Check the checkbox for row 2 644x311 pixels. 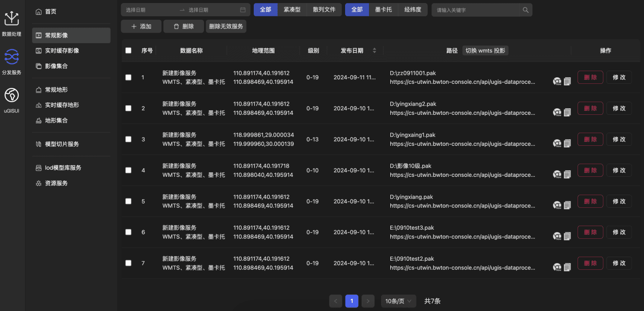point(128,108)
